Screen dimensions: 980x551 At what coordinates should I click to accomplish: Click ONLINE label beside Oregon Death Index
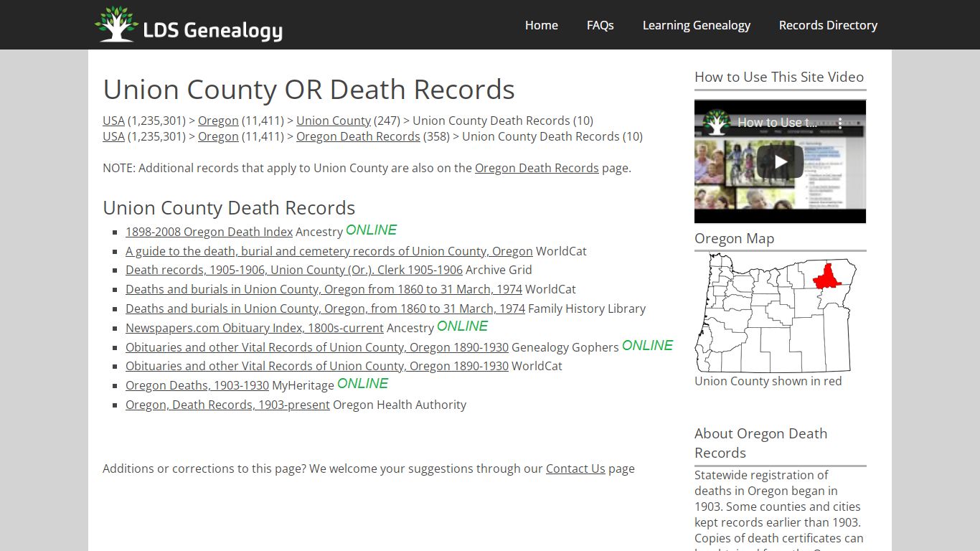[x=371, y=230]
